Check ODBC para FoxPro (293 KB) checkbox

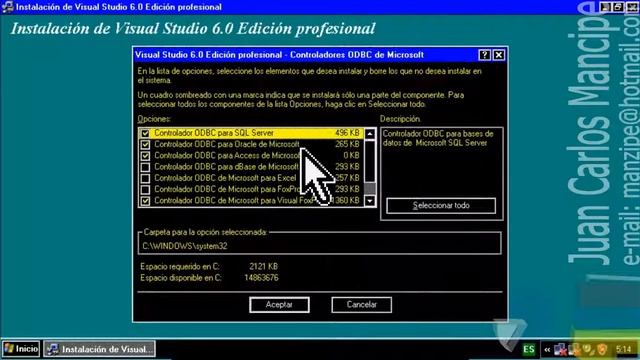coord(145,189)
